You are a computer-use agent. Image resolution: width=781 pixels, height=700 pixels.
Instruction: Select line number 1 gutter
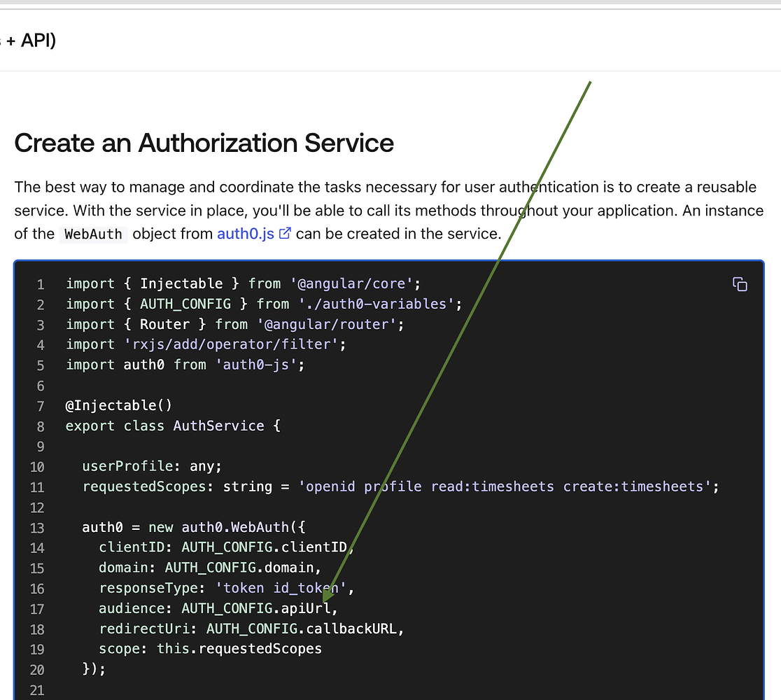pyautogui.click(x=40, y=283)
